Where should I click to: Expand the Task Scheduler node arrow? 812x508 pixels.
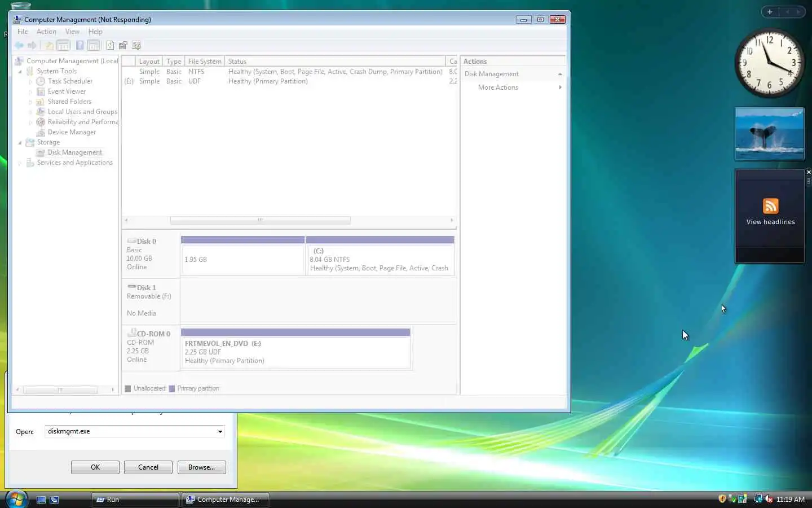pos(30,82)
